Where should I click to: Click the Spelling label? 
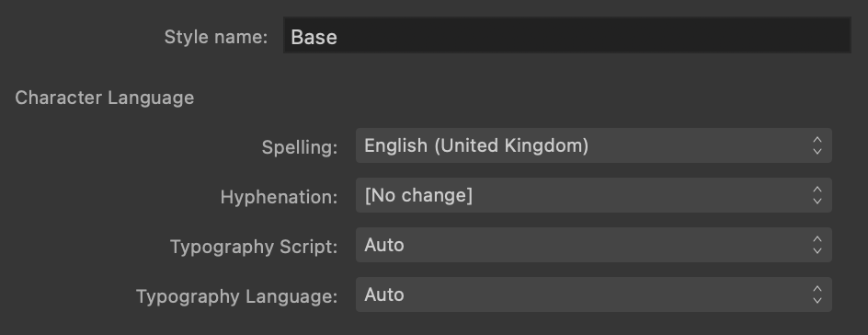(300, 147)
